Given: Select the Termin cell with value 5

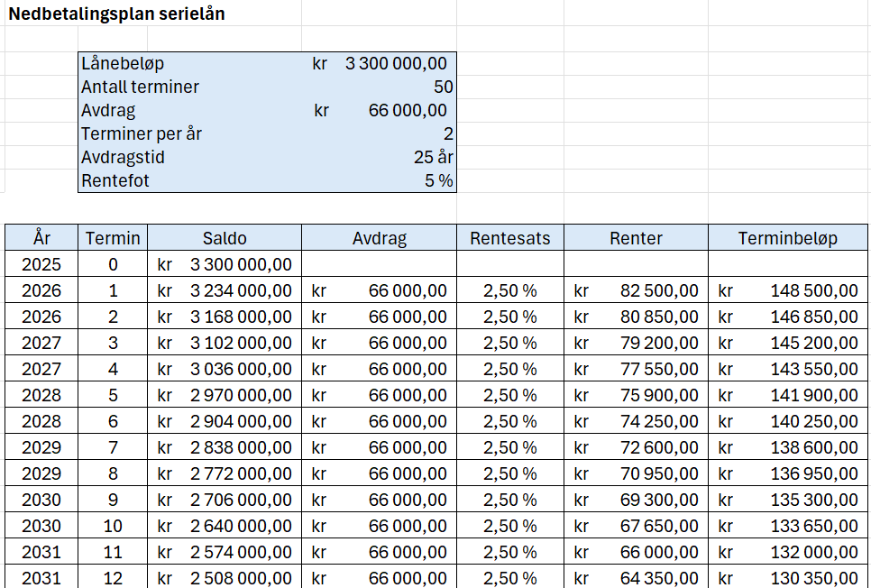Looking at the screenshot, I should [x=113, y=395].
